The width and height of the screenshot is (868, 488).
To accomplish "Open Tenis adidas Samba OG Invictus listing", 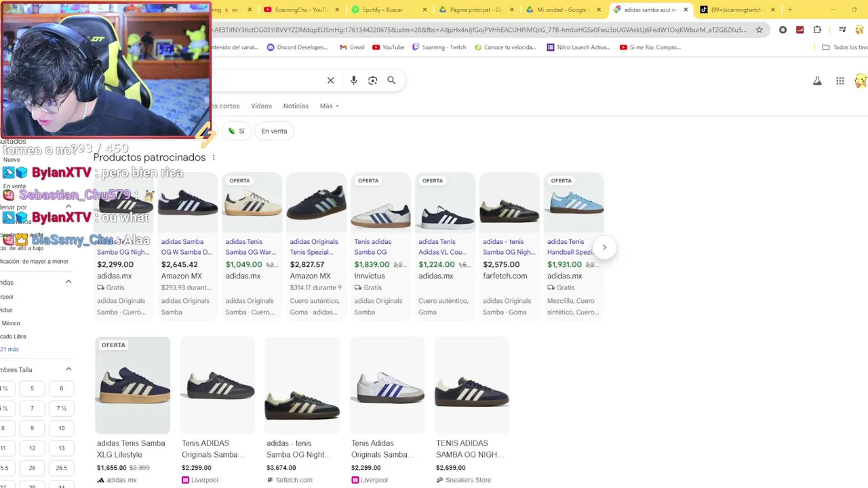I will (380, 245).
